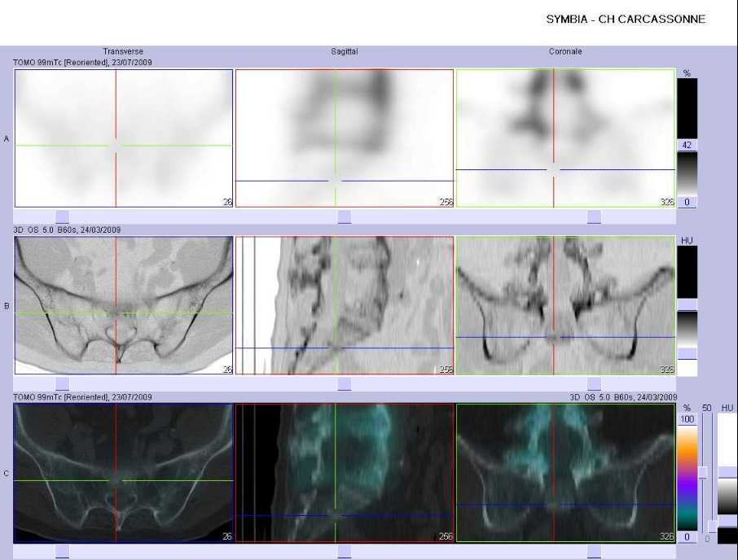
Task: Click the slice number 256 in row A sagittal
Action: coord(446,202)
